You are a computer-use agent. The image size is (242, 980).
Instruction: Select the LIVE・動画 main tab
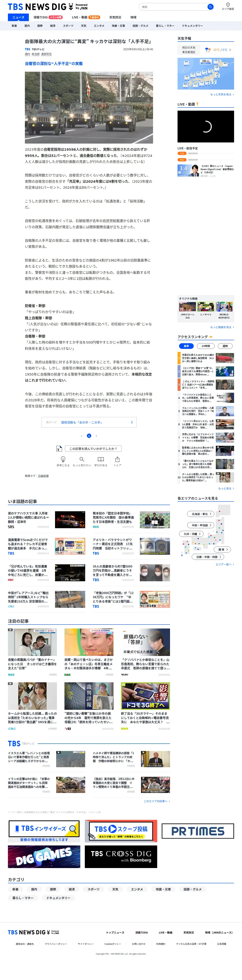[86, 17]
